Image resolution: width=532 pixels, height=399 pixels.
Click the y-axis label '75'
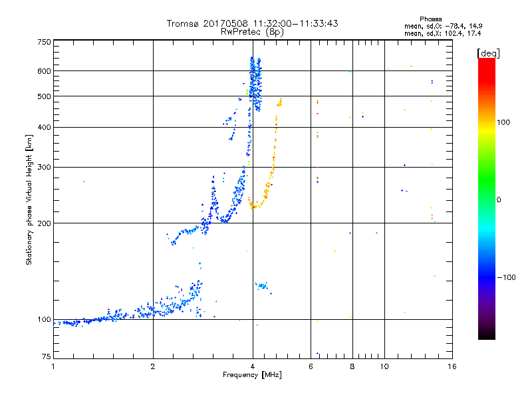coord(46,356)
